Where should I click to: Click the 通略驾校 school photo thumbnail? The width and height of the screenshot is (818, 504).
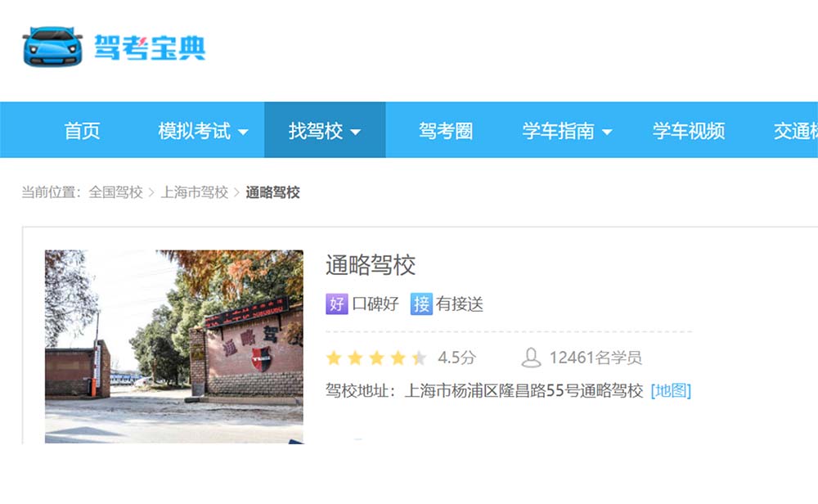(173, 346)
